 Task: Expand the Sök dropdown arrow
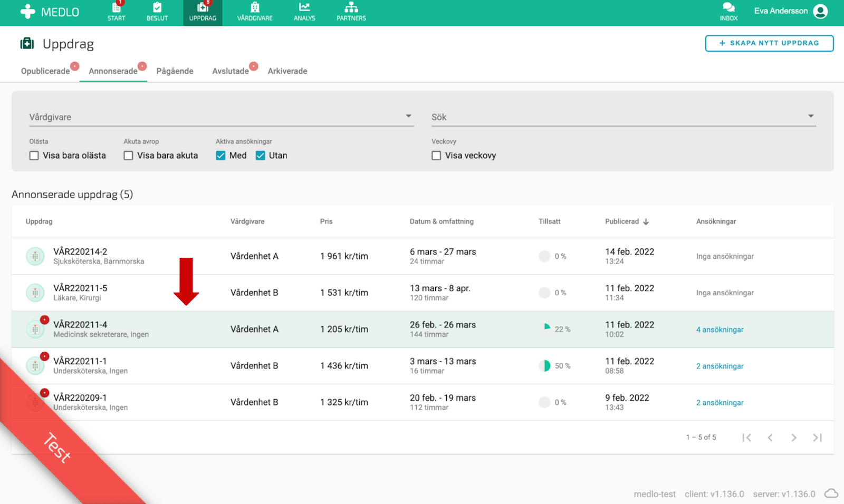(811, 116)
